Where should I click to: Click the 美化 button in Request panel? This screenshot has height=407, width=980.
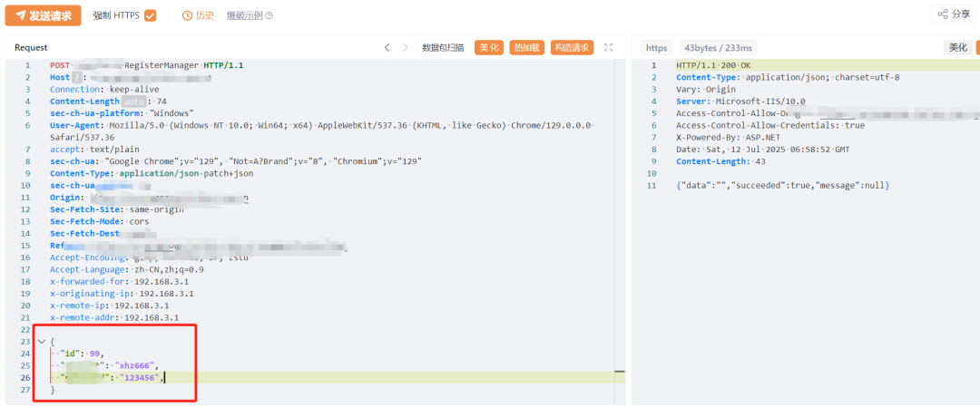489,47
